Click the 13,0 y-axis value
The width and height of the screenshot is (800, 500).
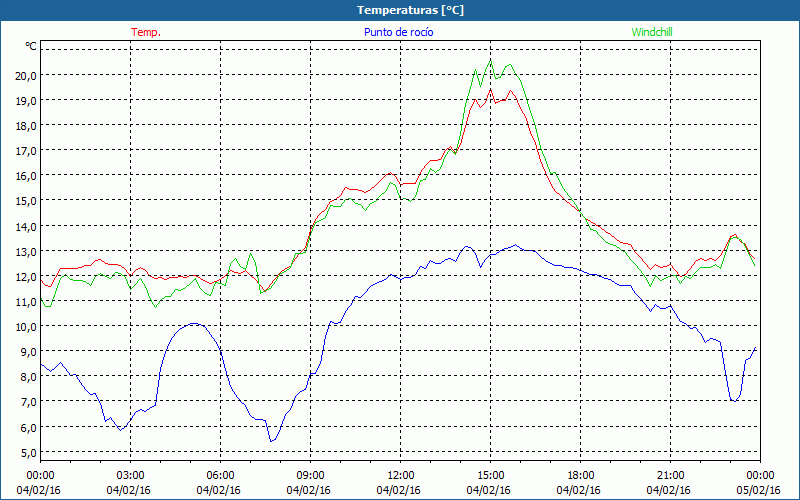27,251
